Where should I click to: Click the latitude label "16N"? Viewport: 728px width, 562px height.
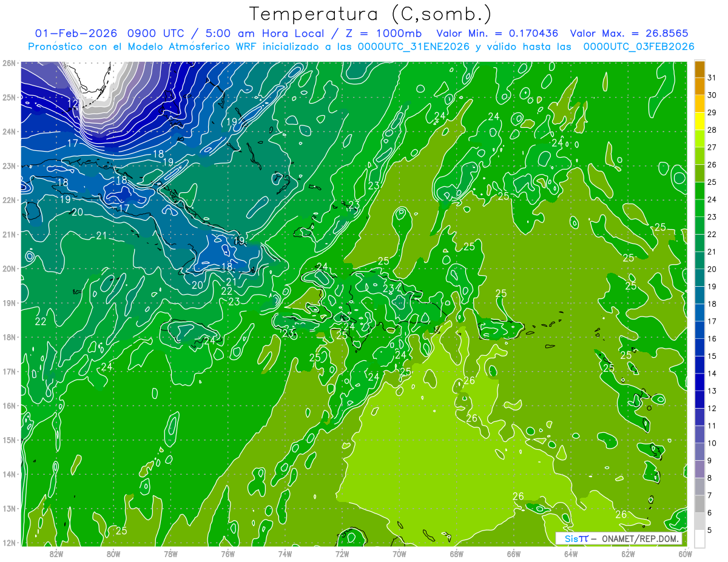coord(9,406)
